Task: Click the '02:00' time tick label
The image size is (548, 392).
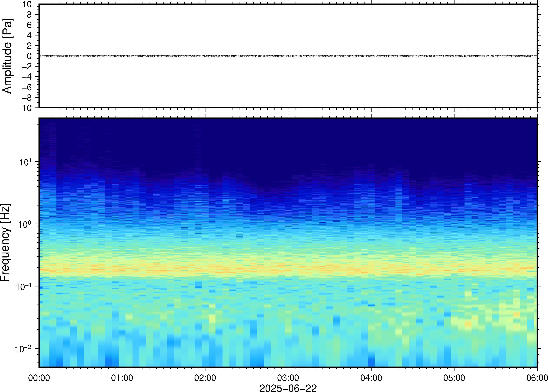Action: point(205,378)
